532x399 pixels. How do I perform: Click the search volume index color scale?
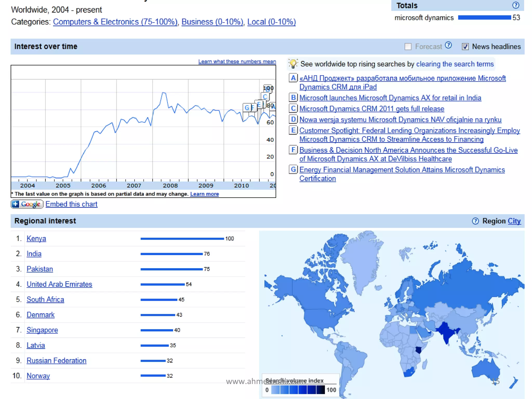(298, 390)
